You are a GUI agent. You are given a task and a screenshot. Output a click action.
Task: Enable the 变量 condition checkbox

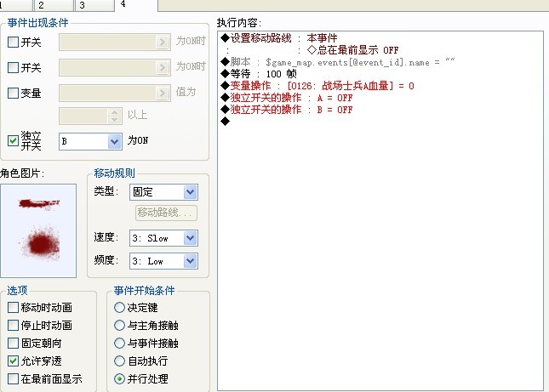[13, 93]
